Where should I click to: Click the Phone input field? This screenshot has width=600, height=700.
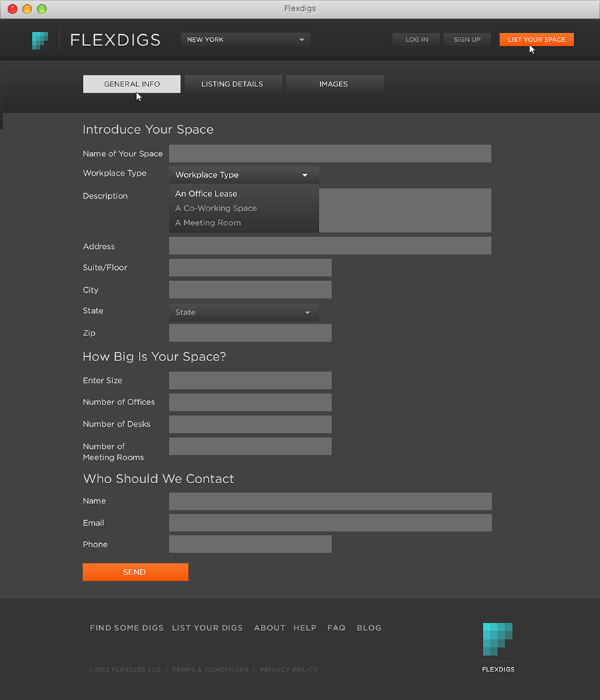[x=250, y=545]
